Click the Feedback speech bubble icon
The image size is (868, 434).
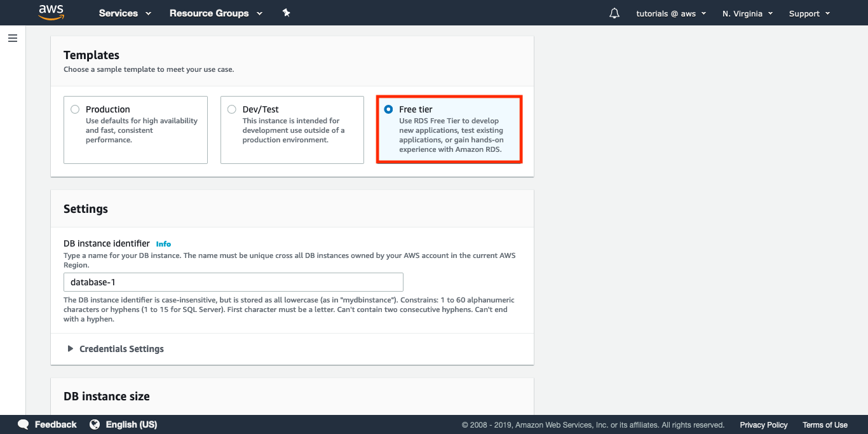(x=24, y=424)
